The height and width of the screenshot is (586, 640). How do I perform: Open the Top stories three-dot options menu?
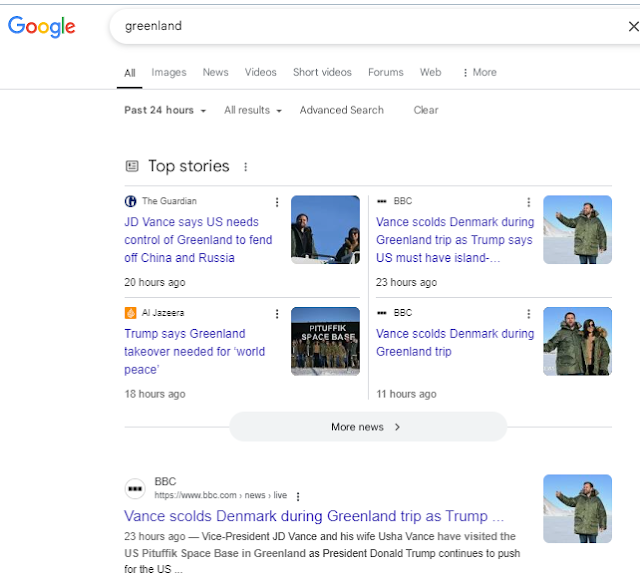point(245,166)
